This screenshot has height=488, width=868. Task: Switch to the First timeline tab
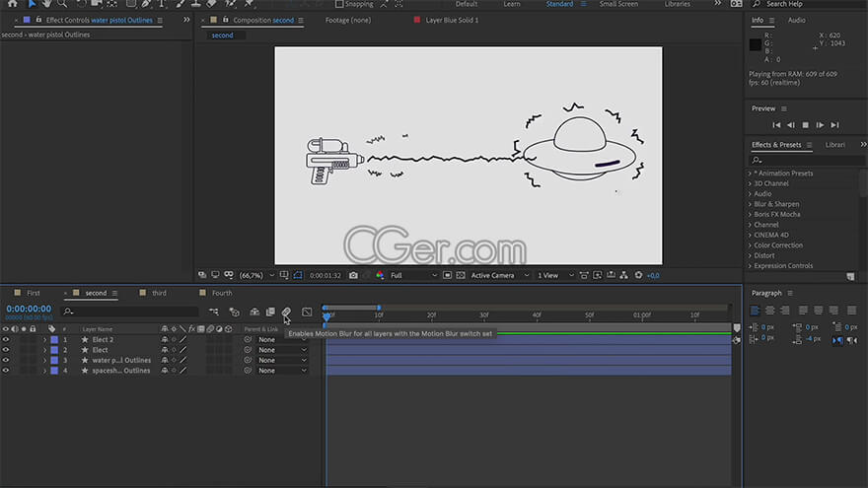34,293
